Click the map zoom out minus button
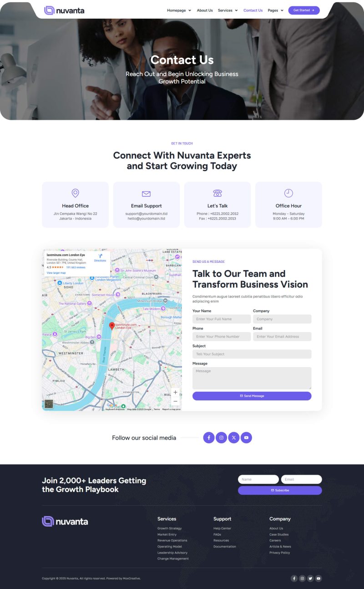This screenshot has height=589, width=364. [175, 401]
